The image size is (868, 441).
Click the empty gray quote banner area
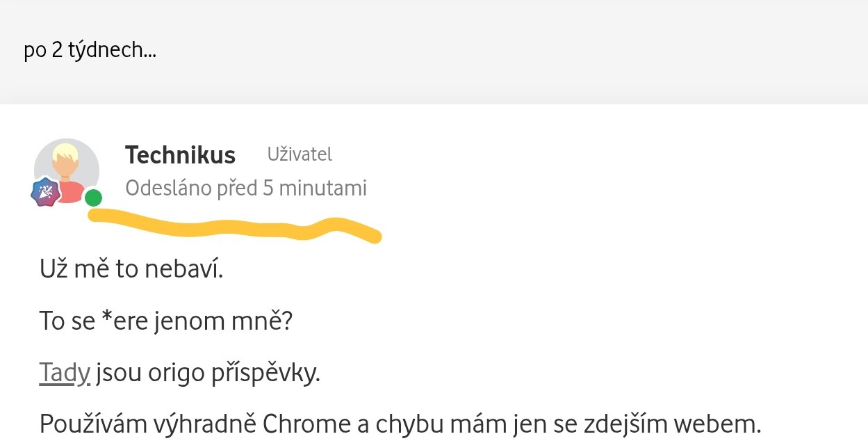pyautogui.click(x=486, y=51)
